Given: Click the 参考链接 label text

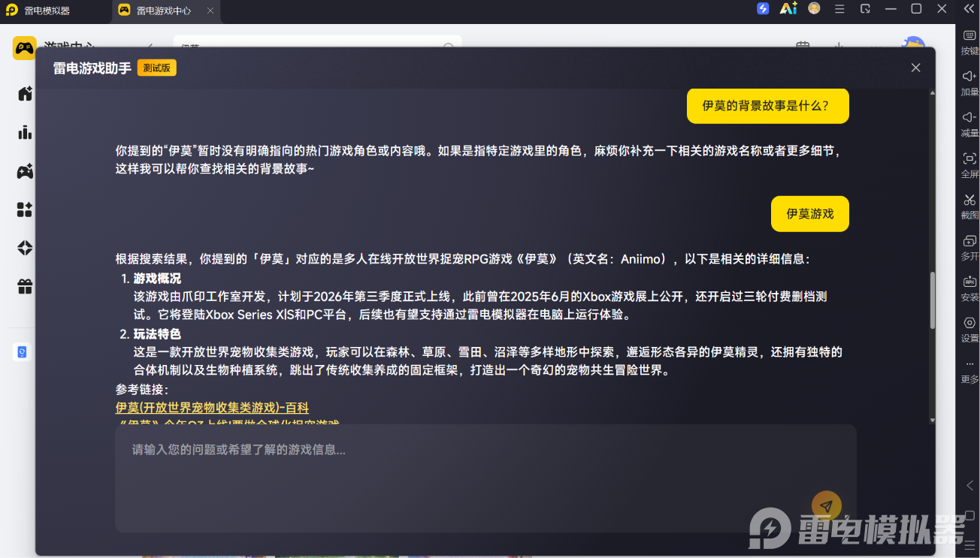Looking at the screenshot, I should coord(142,390).
